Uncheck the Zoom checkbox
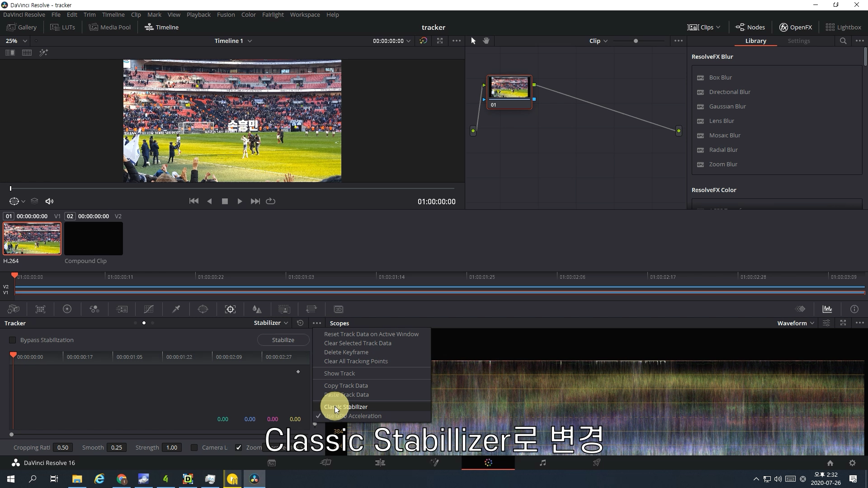 [239, 447]
